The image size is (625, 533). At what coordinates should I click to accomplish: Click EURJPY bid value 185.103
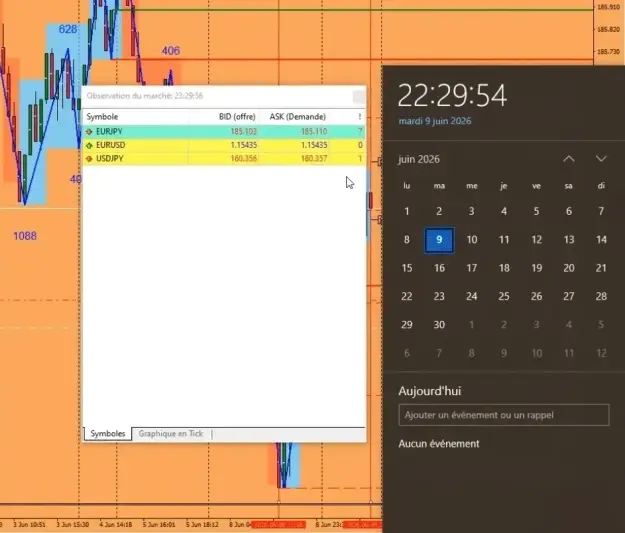[244, 132]
